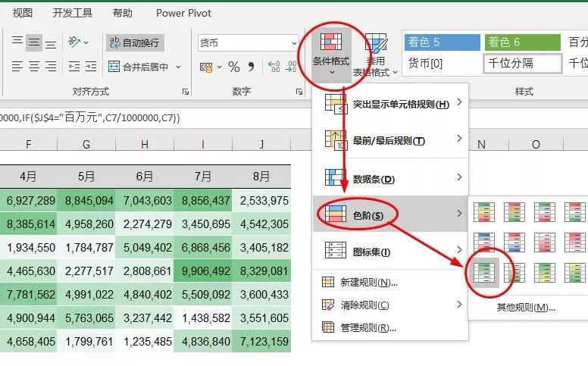Pick Green-Yellow-Red color scale

click(484, 212)
